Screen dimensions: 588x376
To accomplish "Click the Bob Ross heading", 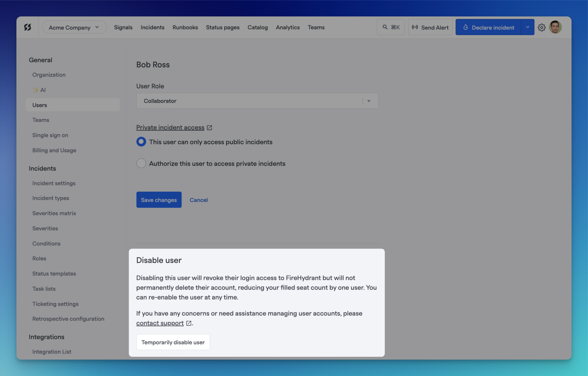I will [153, 65].
